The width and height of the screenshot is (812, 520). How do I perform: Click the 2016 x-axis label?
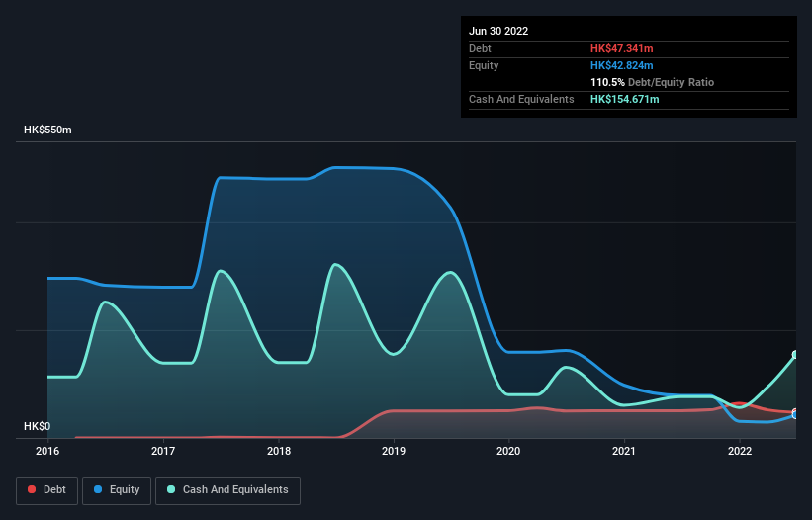[x=47, y=451]
